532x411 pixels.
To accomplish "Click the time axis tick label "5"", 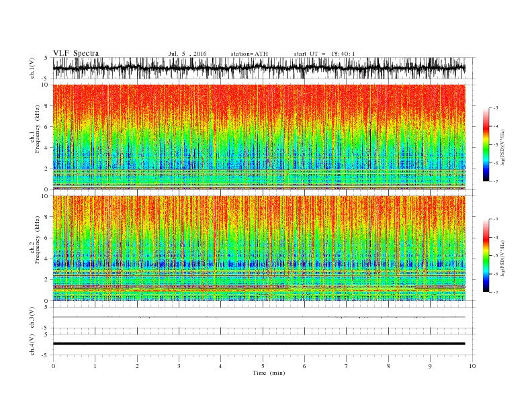I will coord(263,366).
